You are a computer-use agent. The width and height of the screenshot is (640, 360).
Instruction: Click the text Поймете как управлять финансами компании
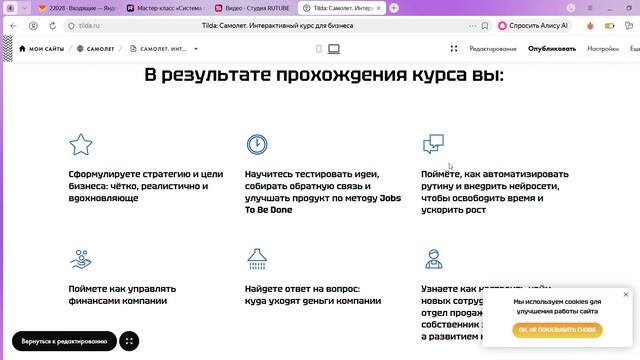(122, 295)
